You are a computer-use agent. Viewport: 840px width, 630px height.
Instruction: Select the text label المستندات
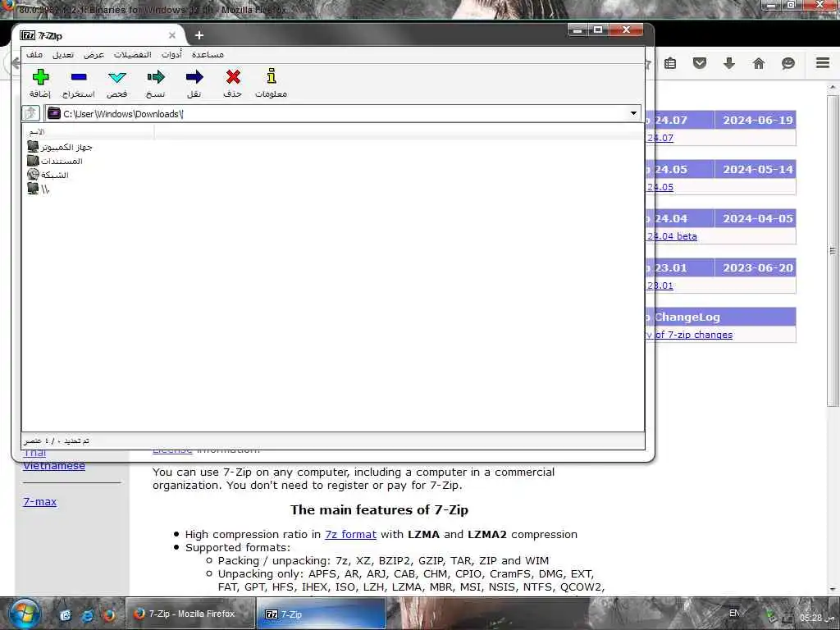tap(62, 161)
